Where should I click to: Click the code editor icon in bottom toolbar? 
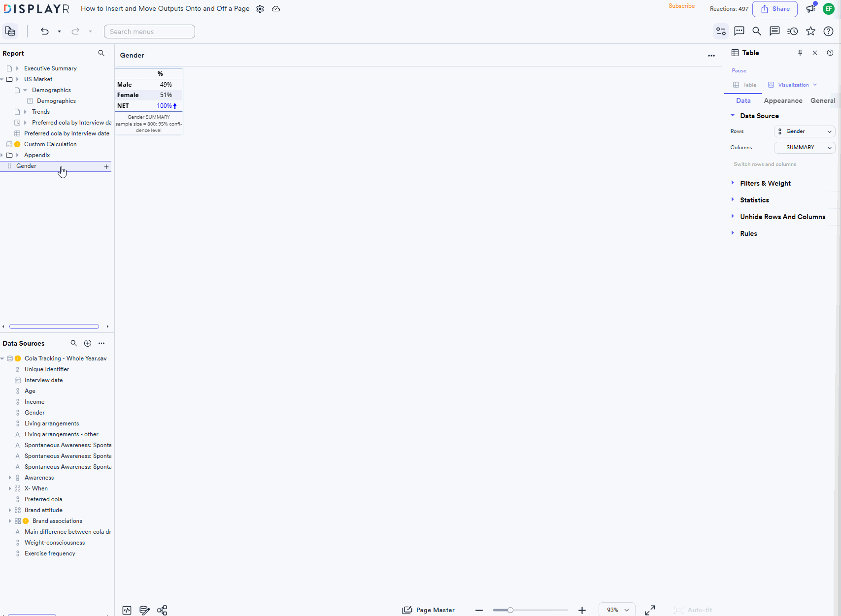point(127,610)
